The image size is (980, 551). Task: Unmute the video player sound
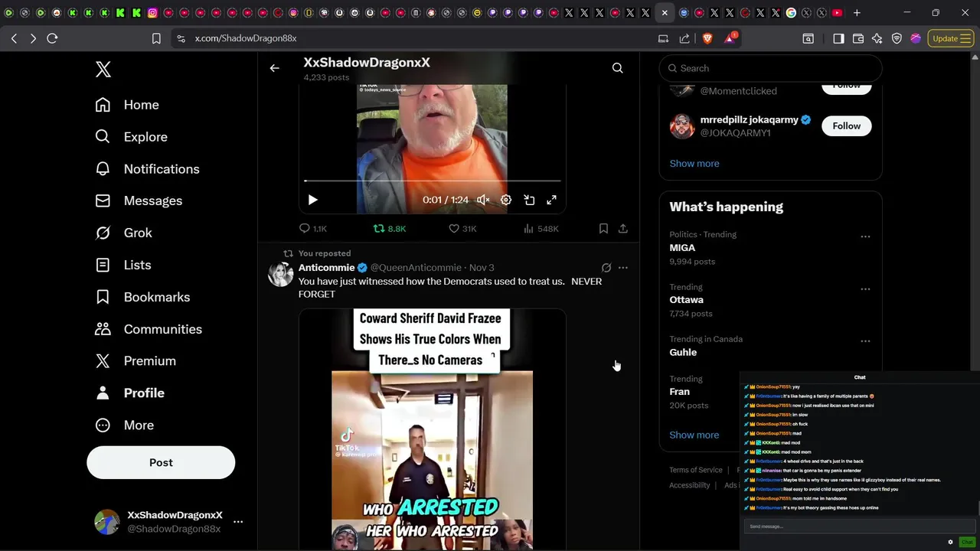click(x=483, y=200)
